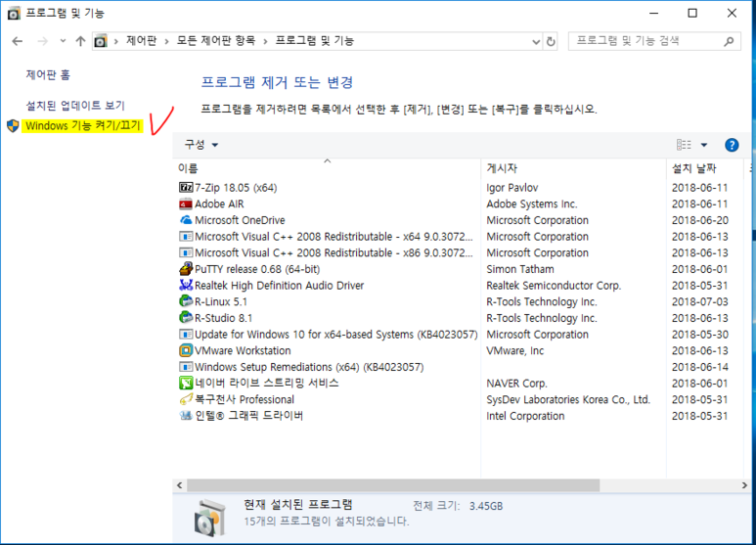Viewport: 756px width, 545px height.
Task: Click the Adobe AIR red icon
Action: (186, 204)
